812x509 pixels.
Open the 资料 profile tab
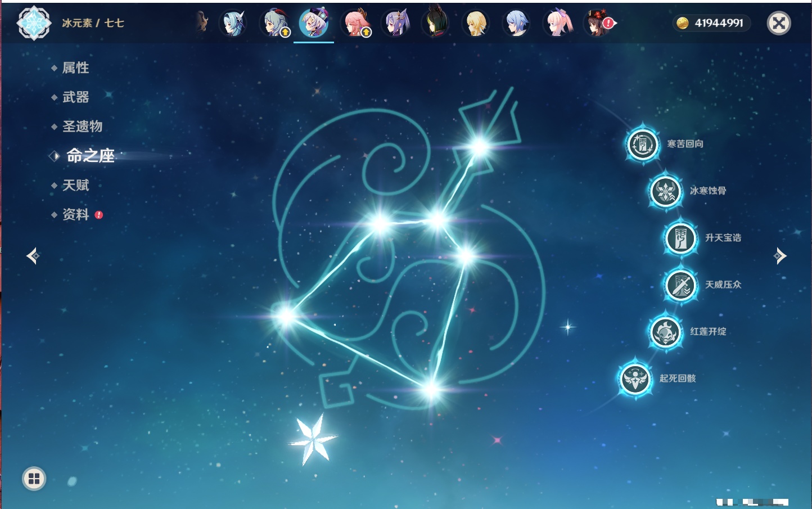click(75, 214)
